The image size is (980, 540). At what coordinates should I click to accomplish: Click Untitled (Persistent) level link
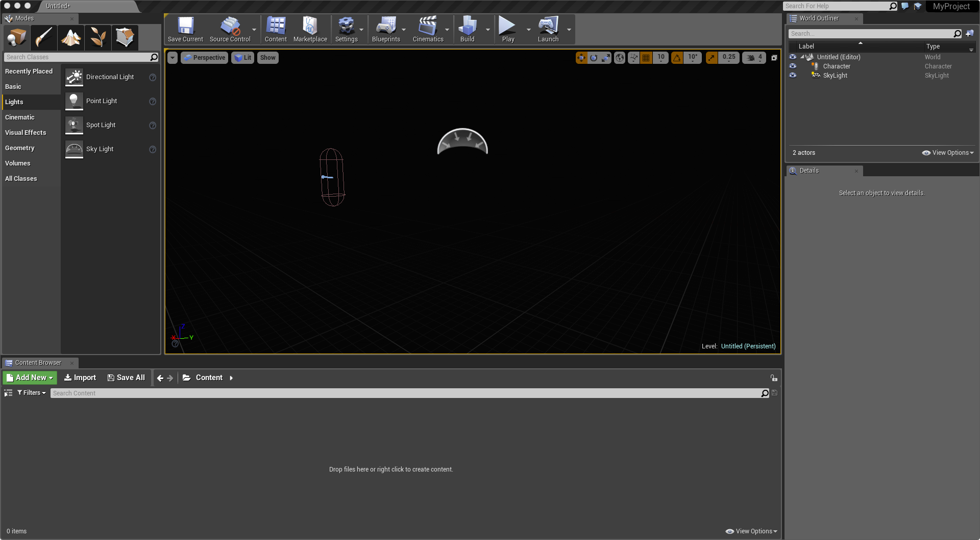[x=748, y=346]
